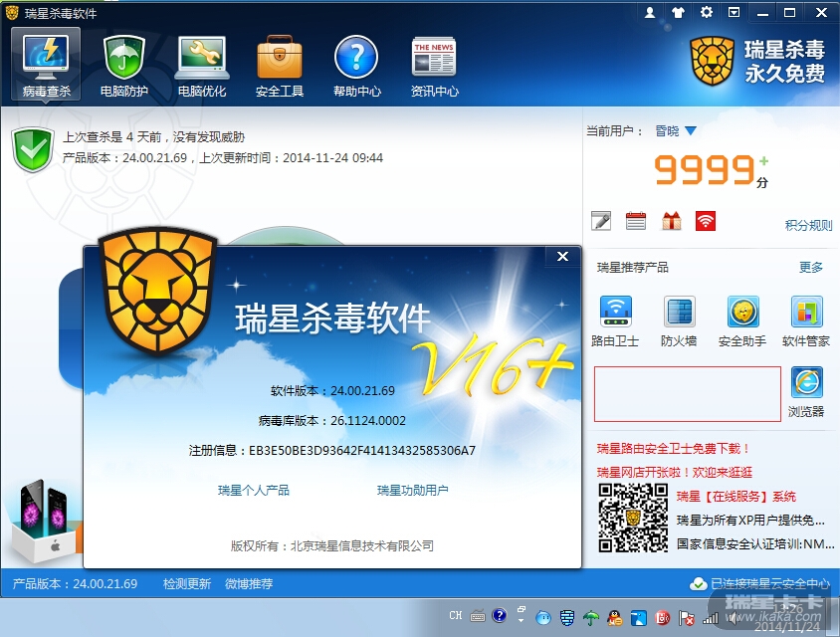Close the About dialog with X
840x637 pixels.
(x=562, y=256)
